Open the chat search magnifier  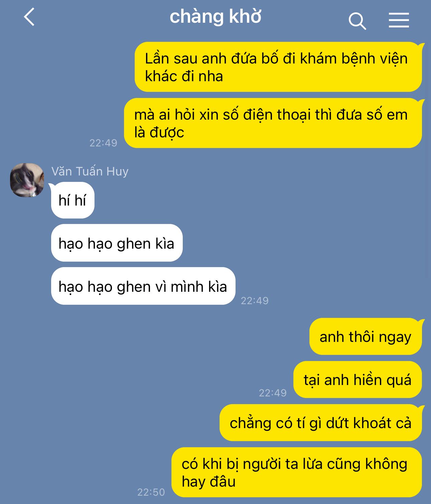(357, 21)
